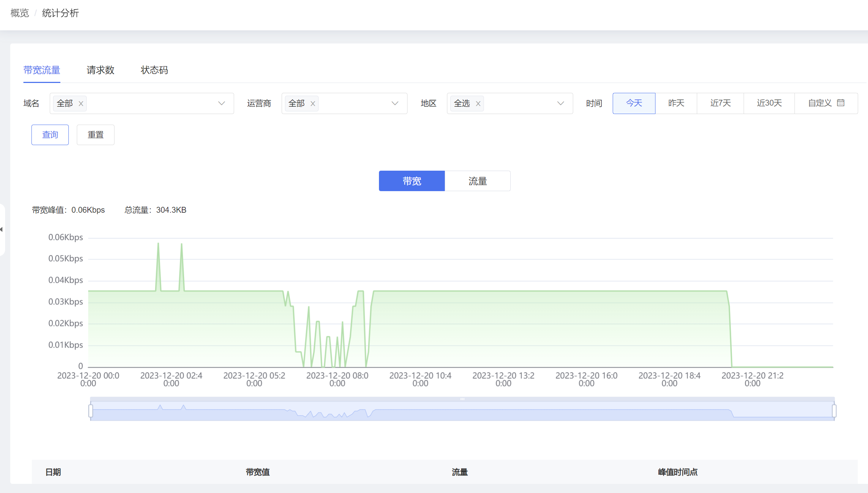868x493 pixels.
Task: Click the left handle of chart zoom slider
Action: pyautogui.click(x=91, y=411)
